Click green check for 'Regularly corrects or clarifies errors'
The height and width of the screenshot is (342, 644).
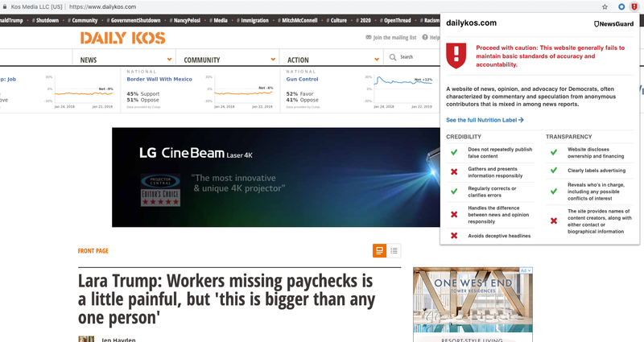[454, 192]
